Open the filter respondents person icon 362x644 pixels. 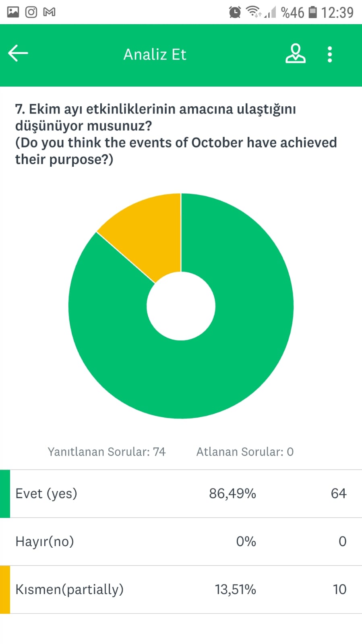pos(296,54)
